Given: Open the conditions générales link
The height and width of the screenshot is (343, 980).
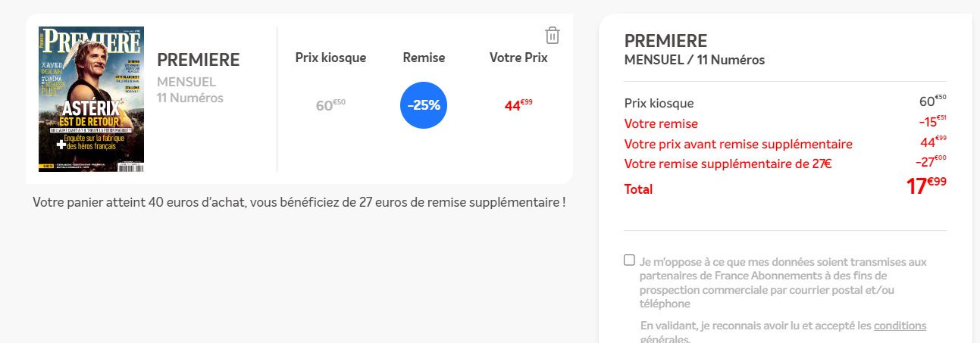Looking at the screenshot, I should point(900,326).
